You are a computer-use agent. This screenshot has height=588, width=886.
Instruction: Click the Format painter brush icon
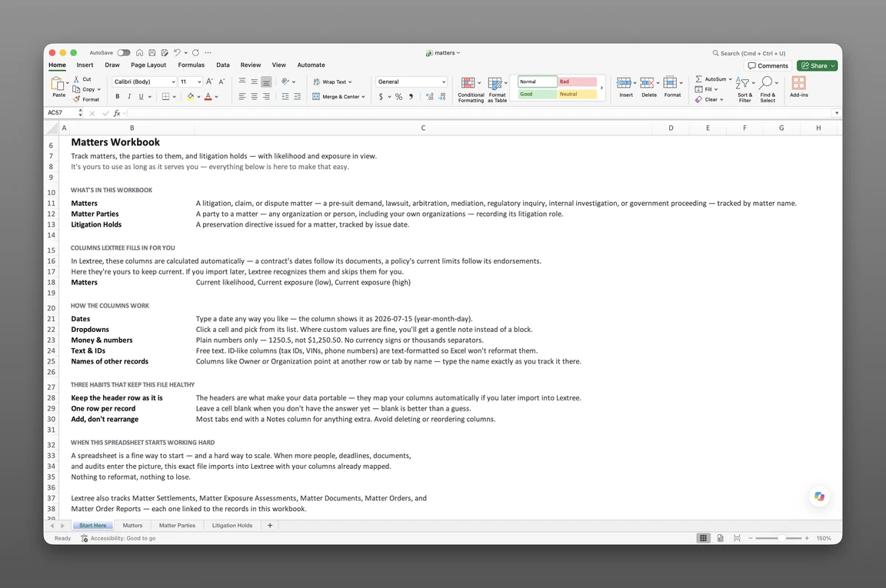pos(76,99)
